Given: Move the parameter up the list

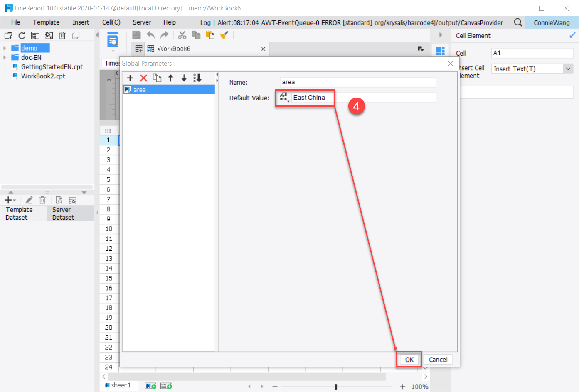Looking at the screenshot, I should [170, 78].
